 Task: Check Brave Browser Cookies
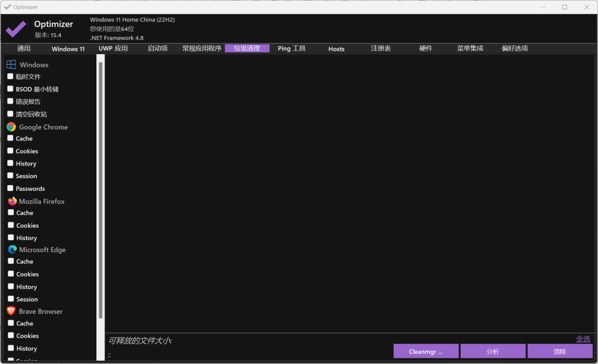click(11, 335)
